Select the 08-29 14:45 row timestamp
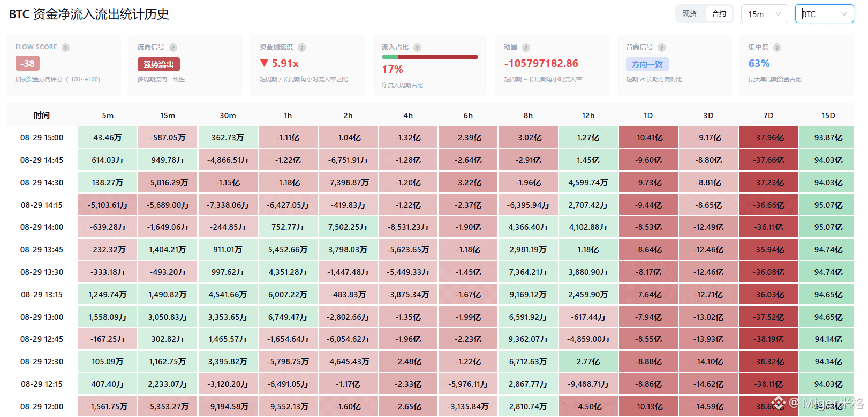 [x=42, y=160]
